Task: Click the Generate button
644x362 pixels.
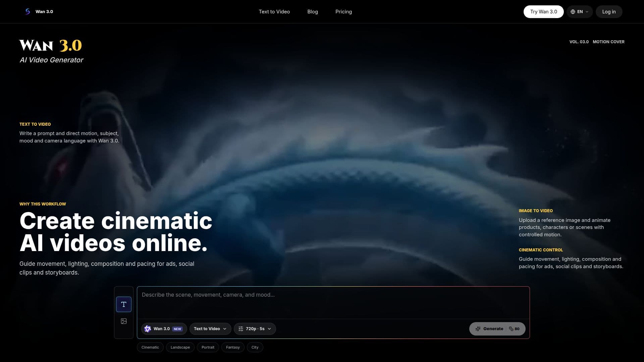Action: tap(497, 329)
